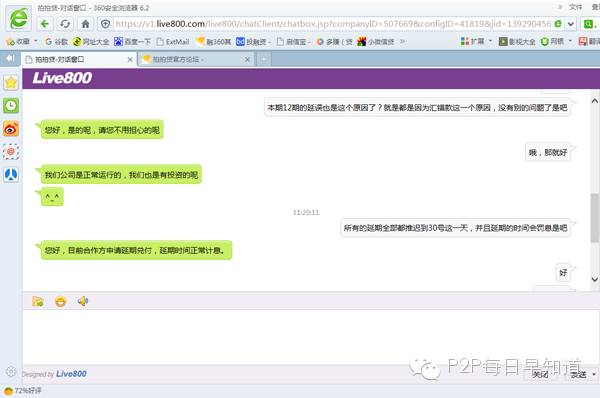This screenshot has height=398, width=600.
Task: Click the 360 browser logo icon
Action: click(18, 18)
